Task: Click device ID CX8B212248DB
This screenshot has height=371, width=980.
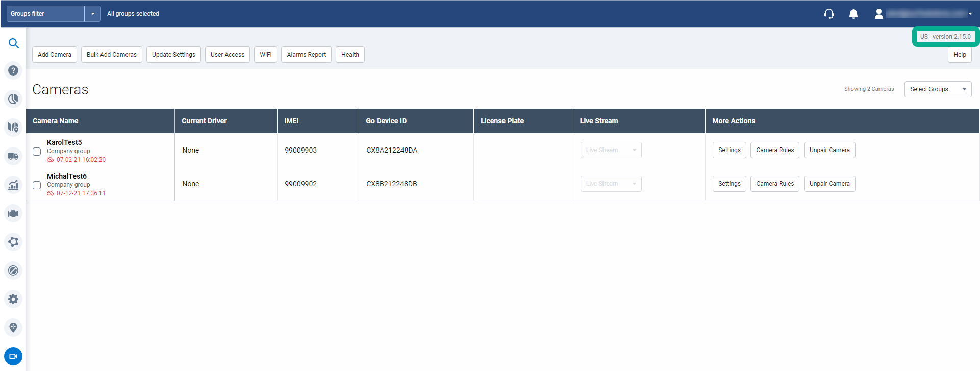Action: (x=392, y=184)
